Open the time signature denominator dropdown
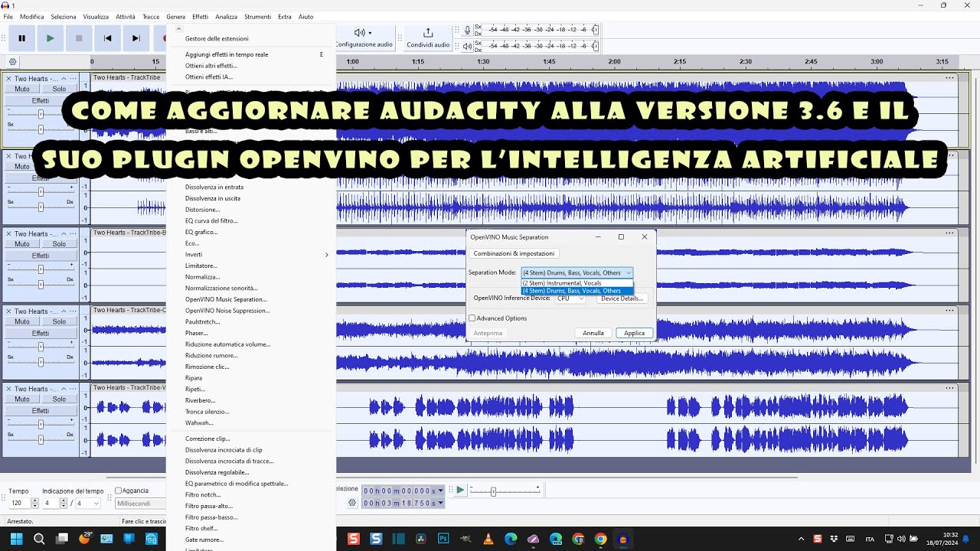This screenshot has height=551, width=980. (88, 504)
